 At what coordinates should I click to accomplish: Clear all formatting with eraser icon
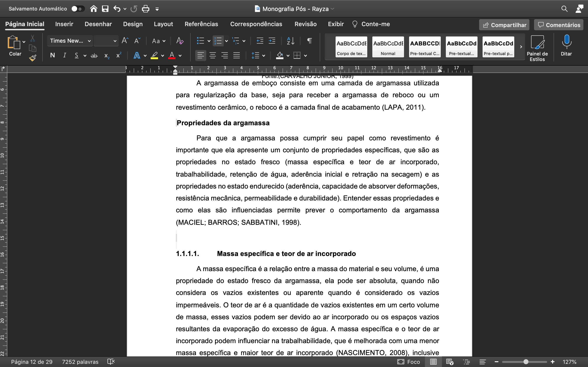coord(180,41)
